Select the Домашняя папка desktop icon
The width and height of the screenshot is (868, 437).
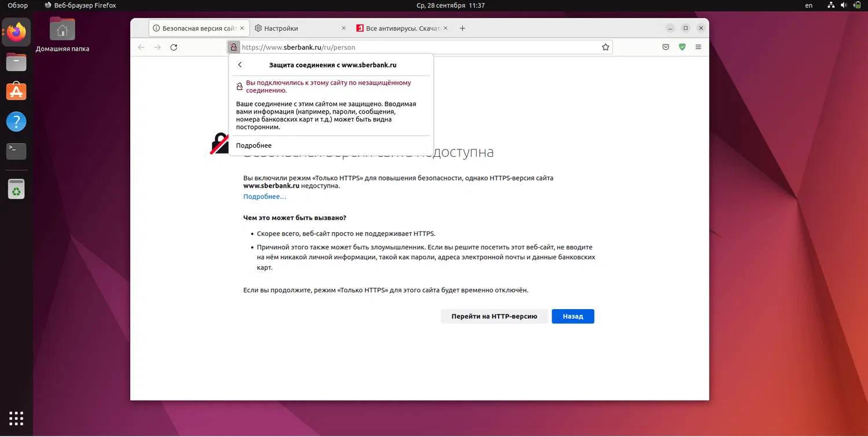click(x=62, y=35)
